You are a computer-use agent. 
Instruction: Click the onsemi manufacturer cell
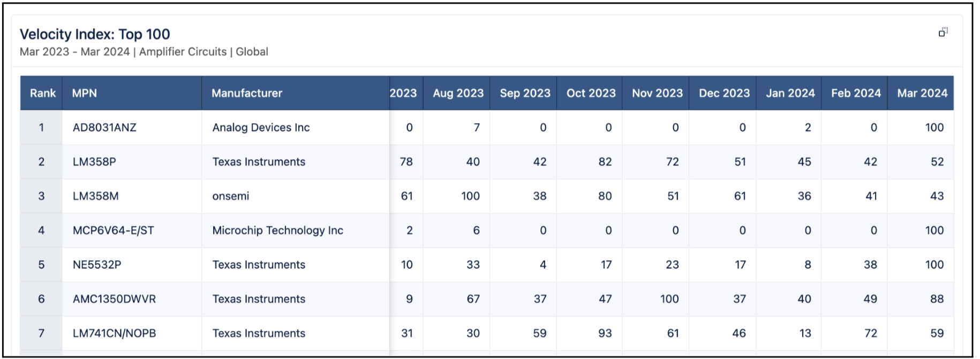pos(231,196)
